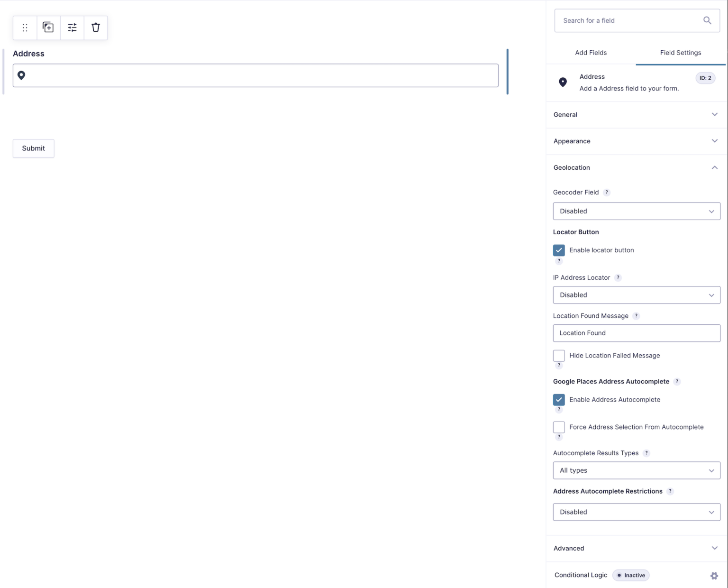Image resolution: width=728 pixels, height=588 pixels.
Task: Expand the Advanced section
Action: [637, 549]
